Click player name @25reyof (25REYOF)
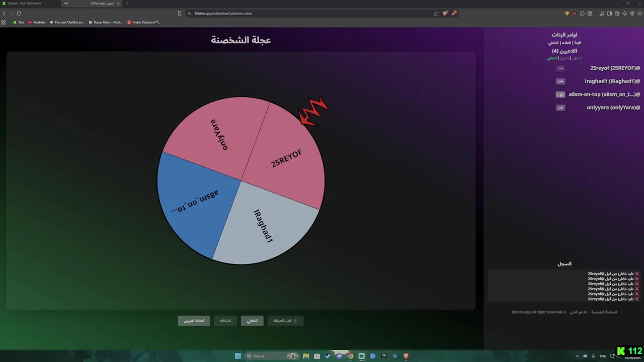 615,68
